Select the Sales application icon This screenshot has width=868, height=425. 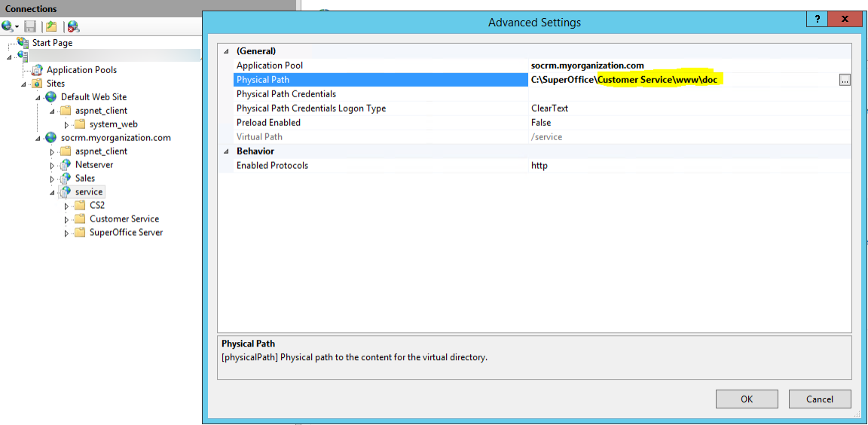pos(66,179)
